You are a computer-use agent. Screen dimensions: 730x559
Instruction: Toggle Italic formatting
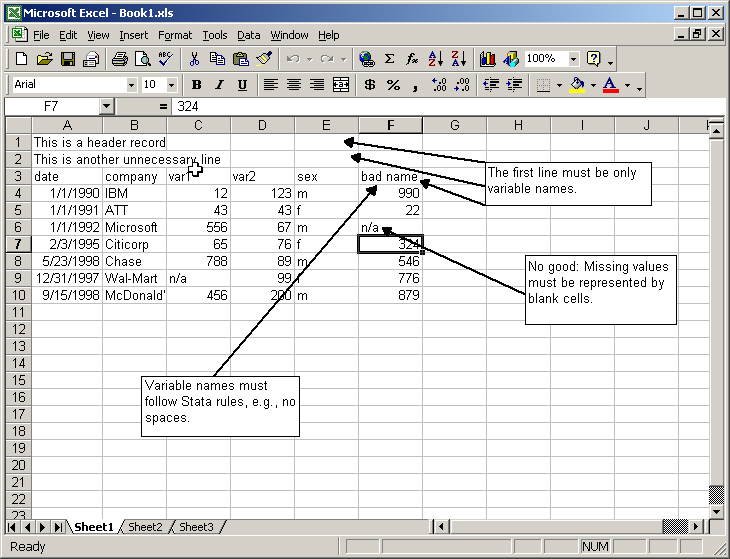219,85
